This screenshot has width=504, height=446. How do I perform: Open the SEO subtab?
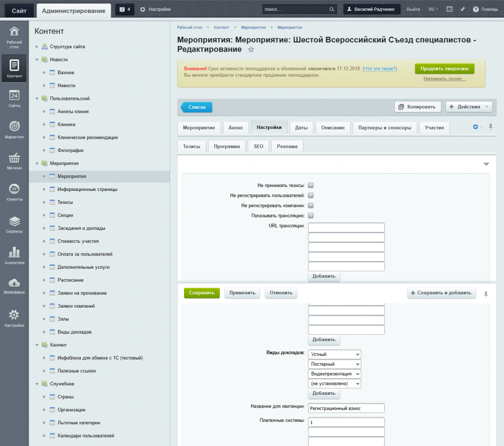[258, 146]
